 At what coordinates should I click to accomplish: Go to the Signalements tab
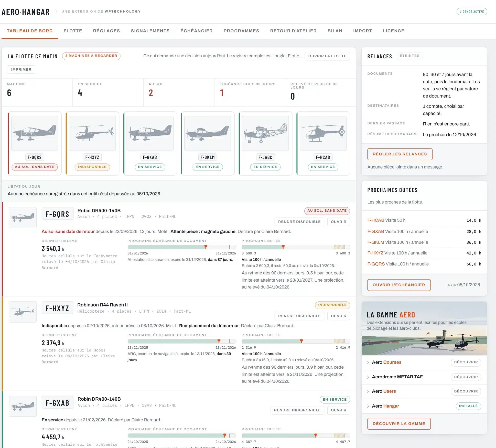(150, 31)
